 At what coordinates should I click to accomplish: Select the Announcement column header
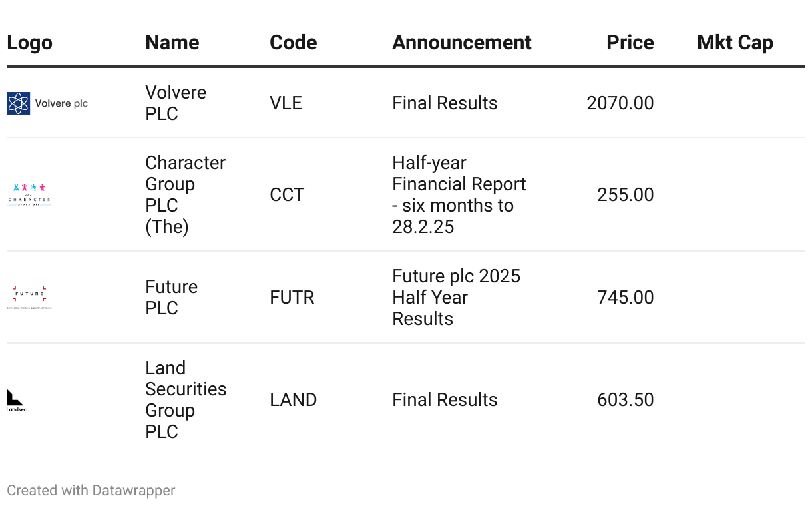click(462, 43)
